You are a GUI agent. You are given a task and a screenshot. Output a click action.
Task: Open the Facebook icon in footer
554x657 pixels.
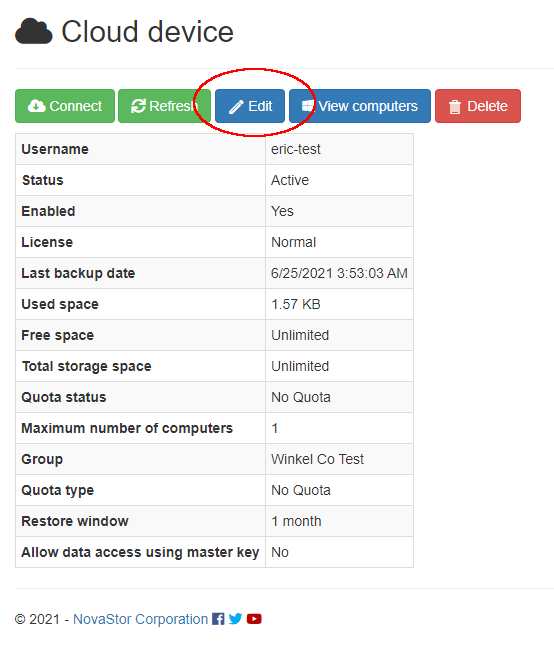pos(218,619)
